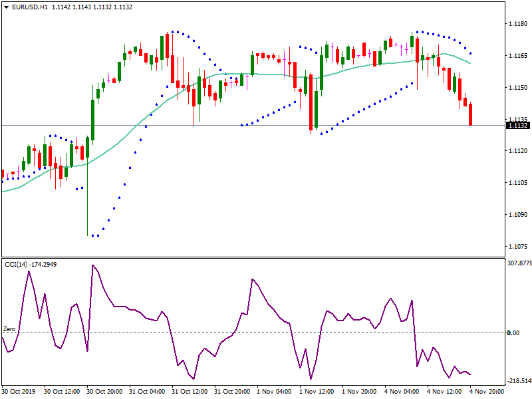Click the 30 Oct 20:00 time label
532x399 pixels.
click(104, 392)
